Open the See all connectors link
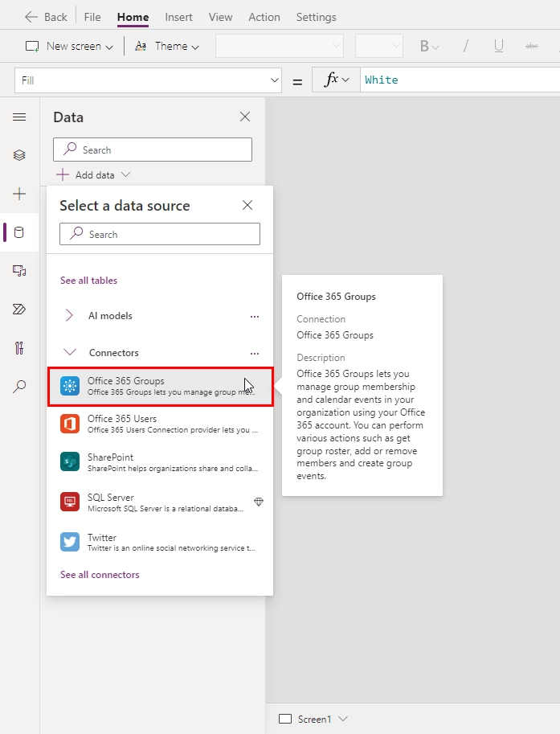Viewport: 560px width, 734px height. (x=100, y=574)
